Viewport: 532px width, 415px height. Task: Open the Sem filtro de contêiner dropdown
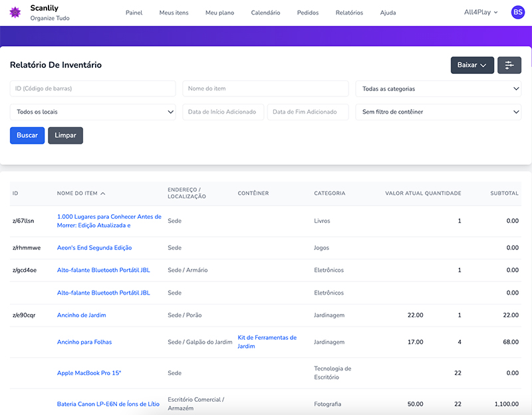(438, 112)
